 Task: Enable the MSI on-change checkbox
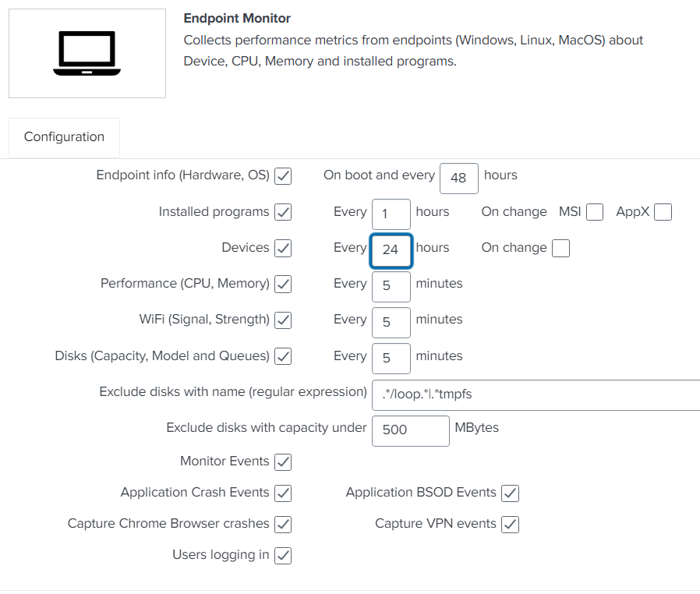(x=595, y=212)
